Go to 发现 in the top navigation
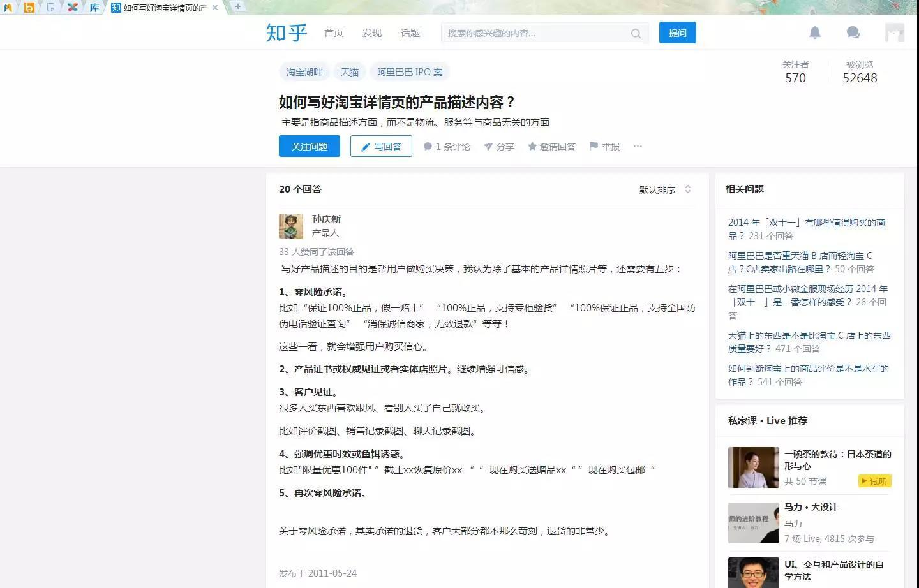 372,33
